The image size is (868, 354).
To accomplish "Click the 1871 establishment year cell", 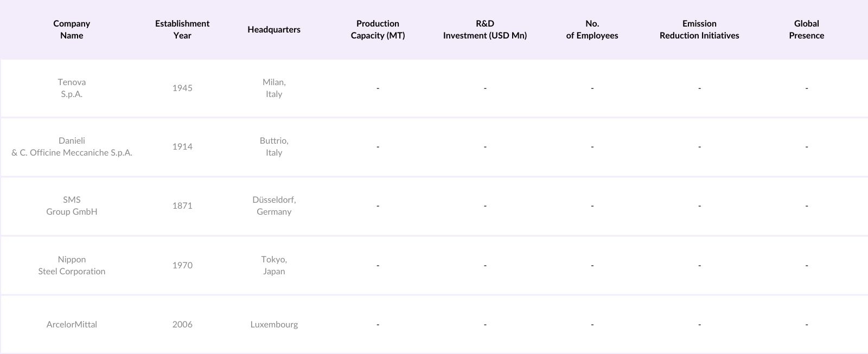I will [x=182, y=205].
